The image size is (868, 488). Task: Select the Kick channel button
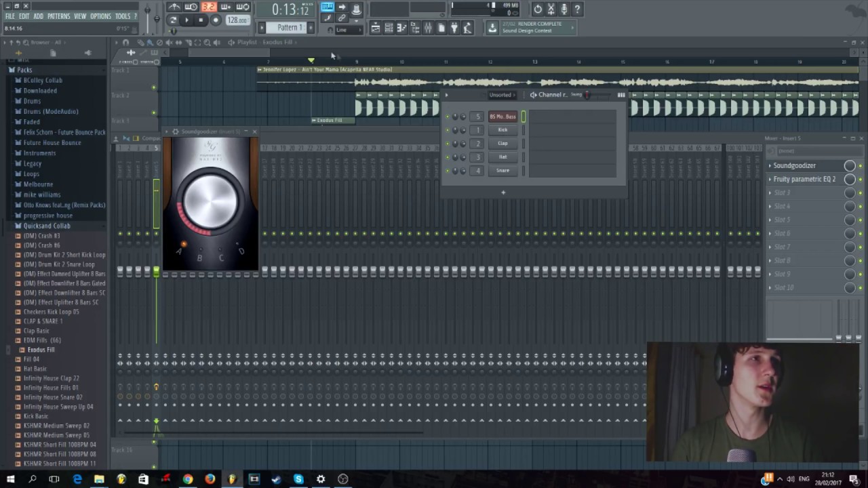(x=502, y=130)
